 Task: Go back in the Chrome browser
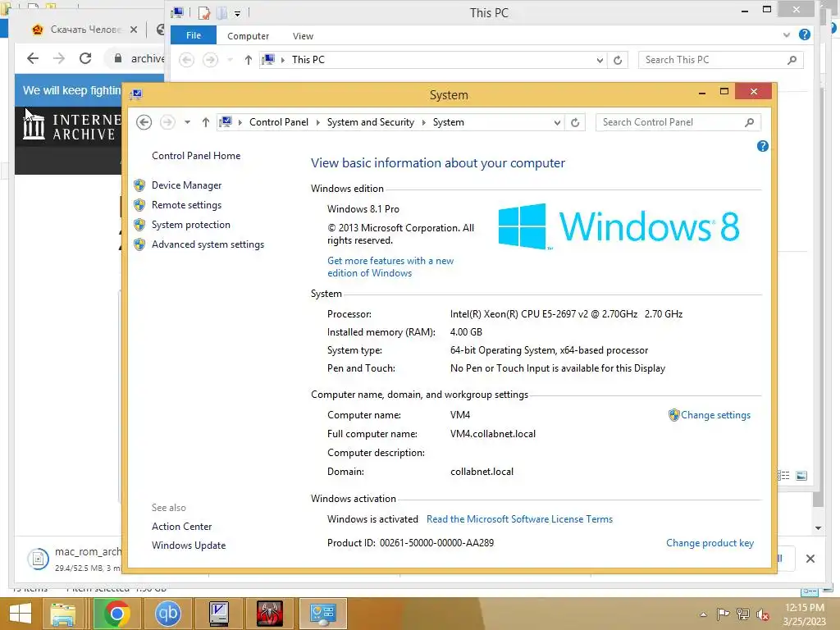(x=33, y=58)
